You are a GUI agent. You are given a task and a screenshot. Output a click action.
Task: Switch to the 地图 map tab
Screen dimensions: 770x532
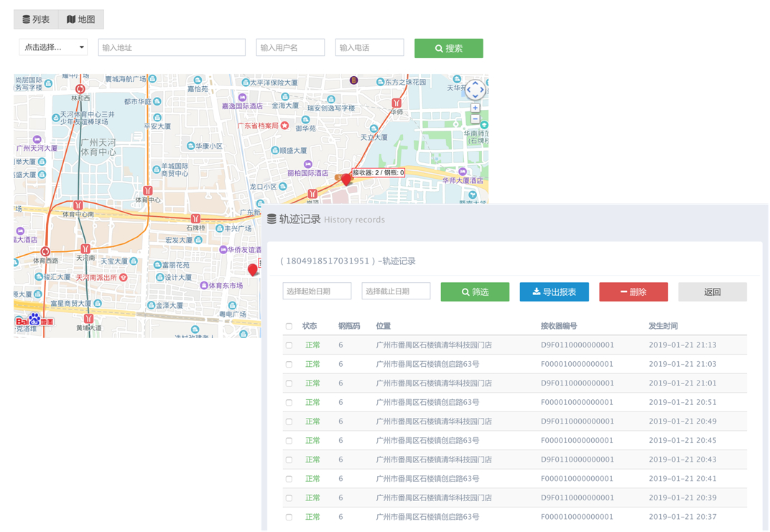[80, 19]
